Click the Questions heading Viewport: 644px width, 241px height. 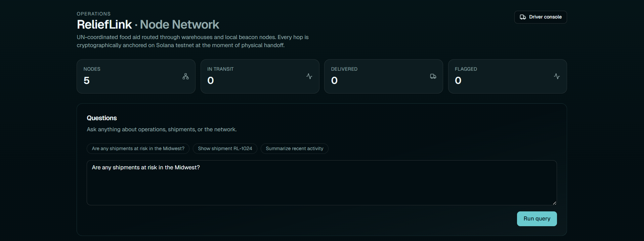[x=102, y=118]
